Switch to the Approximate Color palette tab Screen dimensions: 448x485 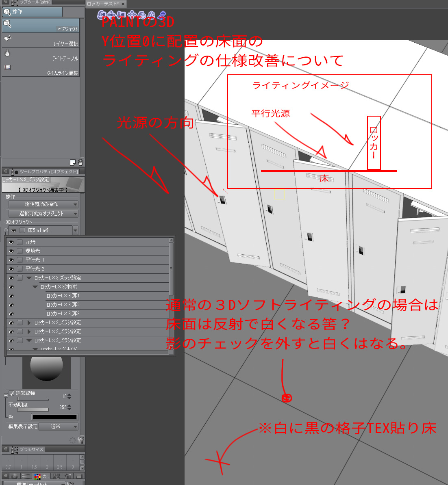(68, 476)
